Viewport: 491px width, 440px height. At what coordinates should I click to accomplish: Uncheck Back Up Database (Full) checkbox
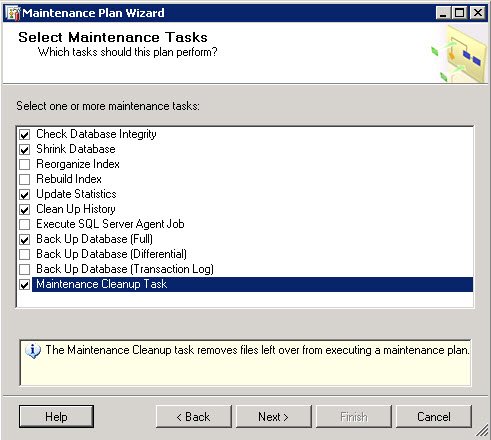coord(25,240)
